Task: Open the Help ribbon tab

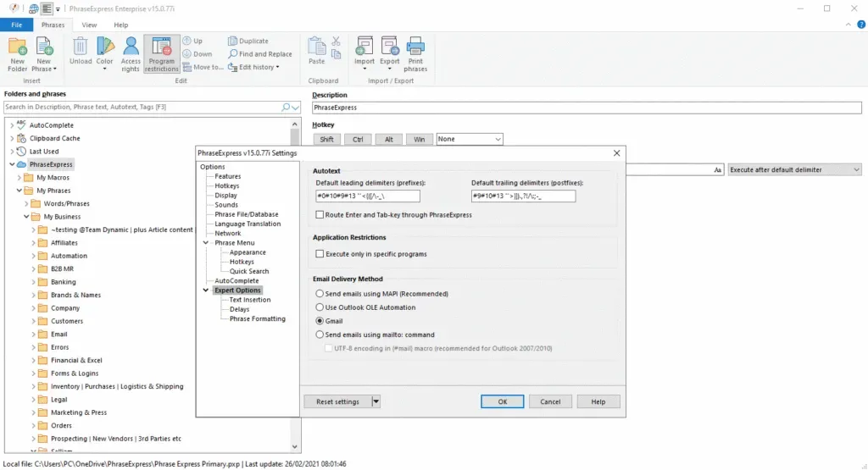Action: pyautogui.click(x=120, y=25)
